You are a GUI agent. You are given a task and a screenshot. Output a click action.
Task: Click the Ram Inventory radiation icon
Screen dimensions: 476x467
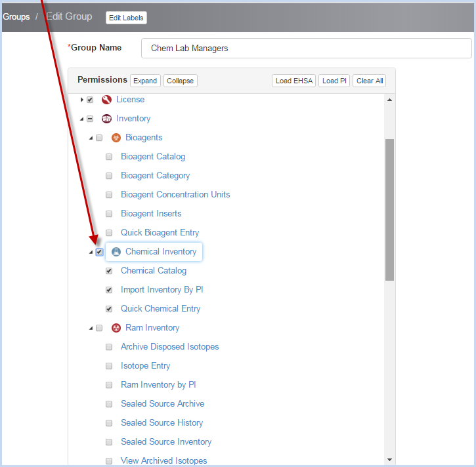pyautogui.click(x=116, y=328)
